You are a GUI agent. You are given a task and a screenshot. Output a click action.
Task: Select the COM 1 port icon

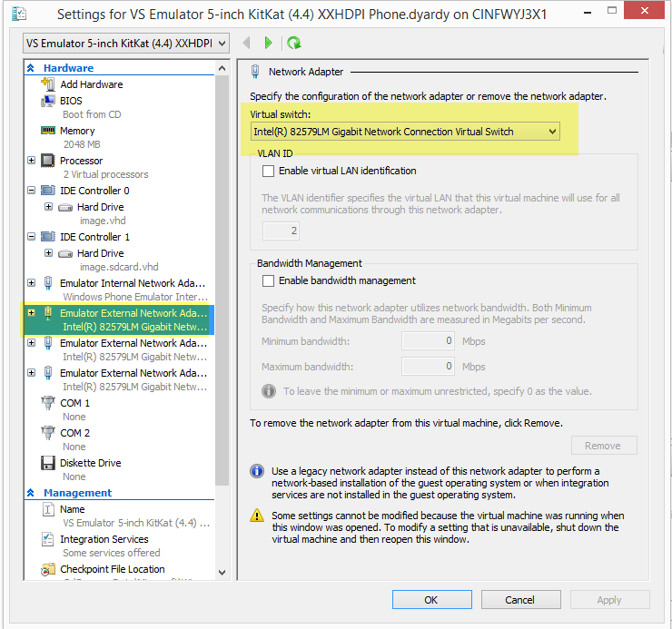tap(48, 402)
